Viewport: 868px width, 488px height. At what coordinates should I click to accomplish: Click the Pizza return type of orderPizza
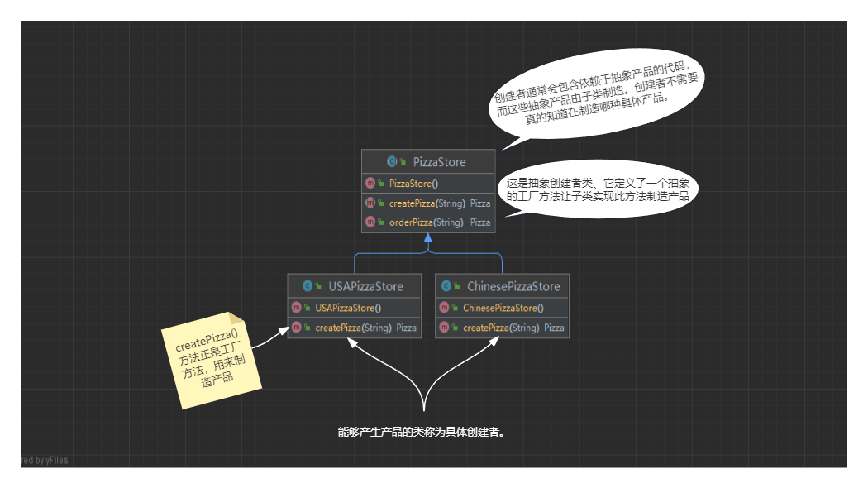(480, 222)
